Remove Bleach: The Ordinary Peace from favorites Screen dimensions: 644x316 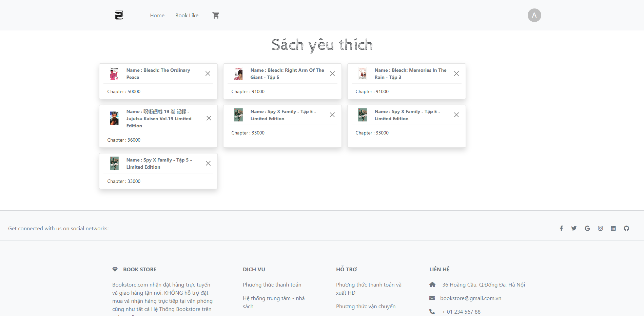(208, 73)
